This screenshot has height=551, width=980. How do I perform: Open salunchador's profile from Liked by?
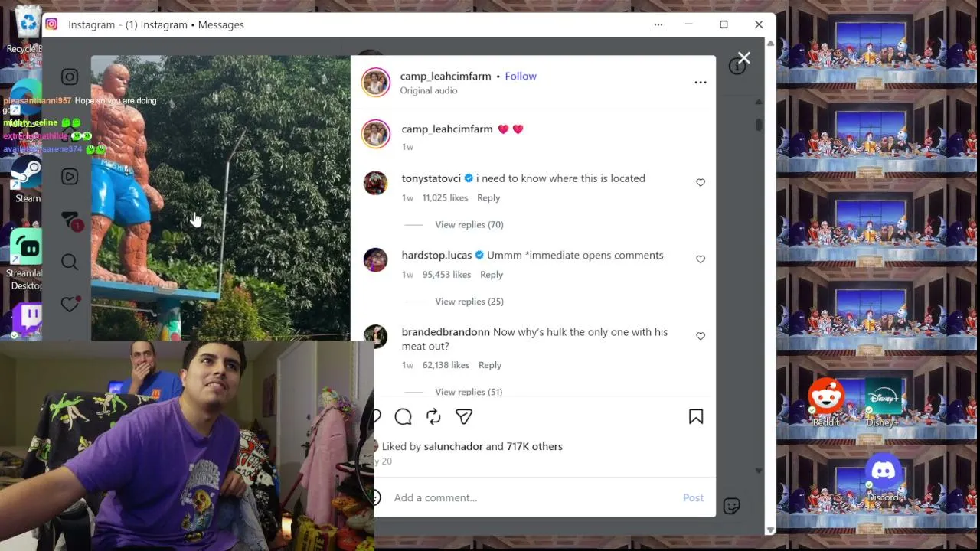453,446
